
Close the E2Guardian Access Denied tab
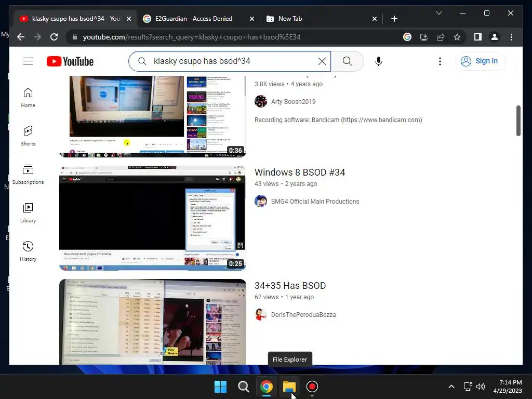pyautogui.click(x=252, y=19)
